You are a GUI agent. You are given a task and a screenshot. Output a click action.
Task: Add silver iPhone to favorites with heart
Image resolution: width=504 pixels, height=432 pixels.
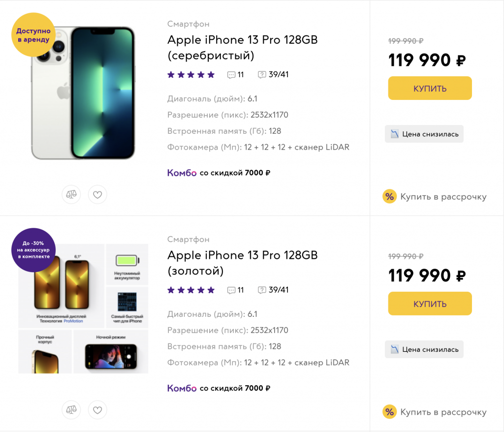pos(97,194)
